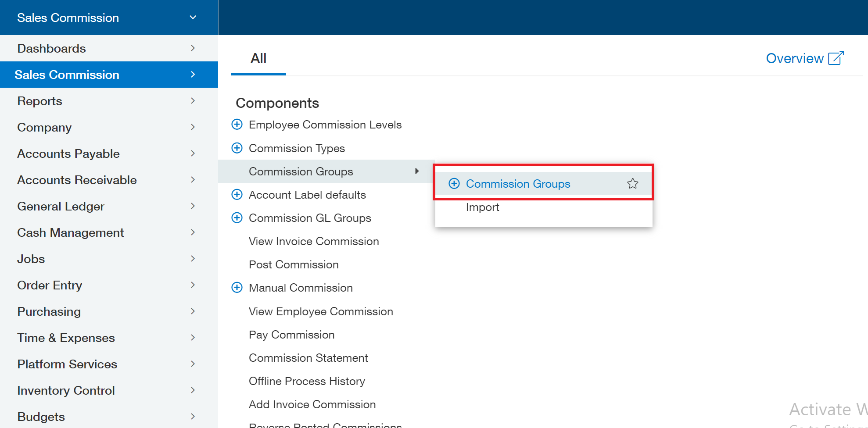The height and width of the screenshot is (428, 868).
Task: Open the Order Entry sidebar menu
Action: [109, 285]
